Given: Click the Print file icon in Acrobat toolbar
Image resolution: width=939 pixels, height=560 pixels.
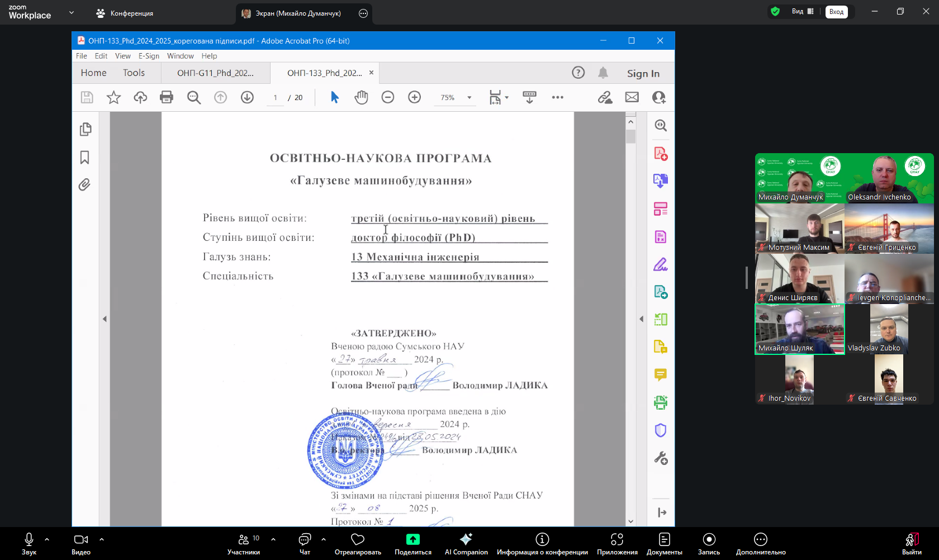Looking at the screenshot, I should [x=167, y=97].
